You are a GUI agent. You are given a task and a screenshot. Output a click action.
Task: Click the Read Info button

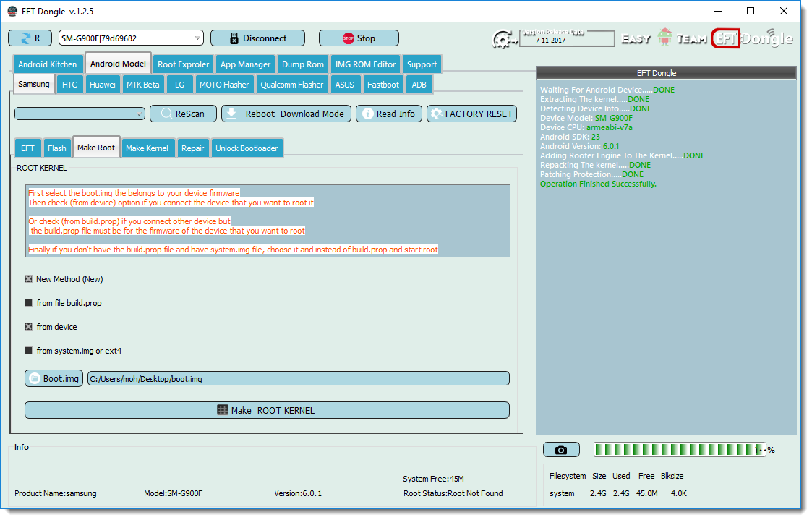[x=389, y=114]
